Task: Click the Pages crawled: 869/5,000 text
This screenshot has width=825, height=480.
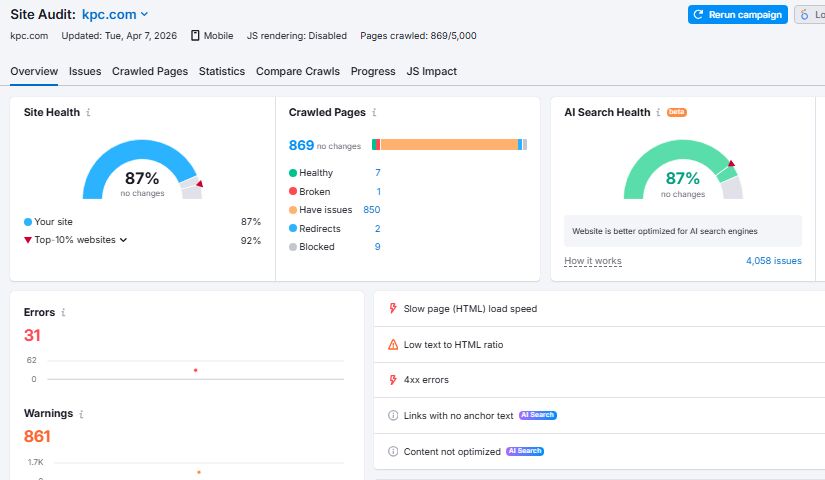Action: pyautogui.click(x=418, y=36)
